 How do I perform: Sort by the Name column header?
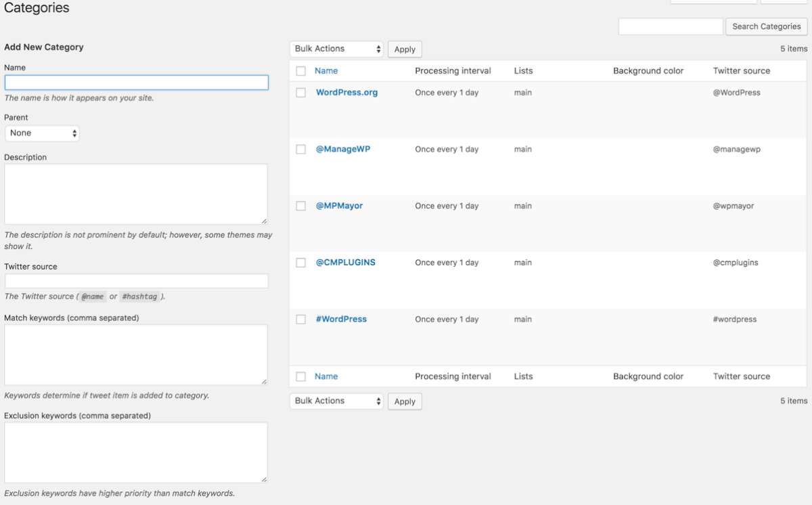326,71
